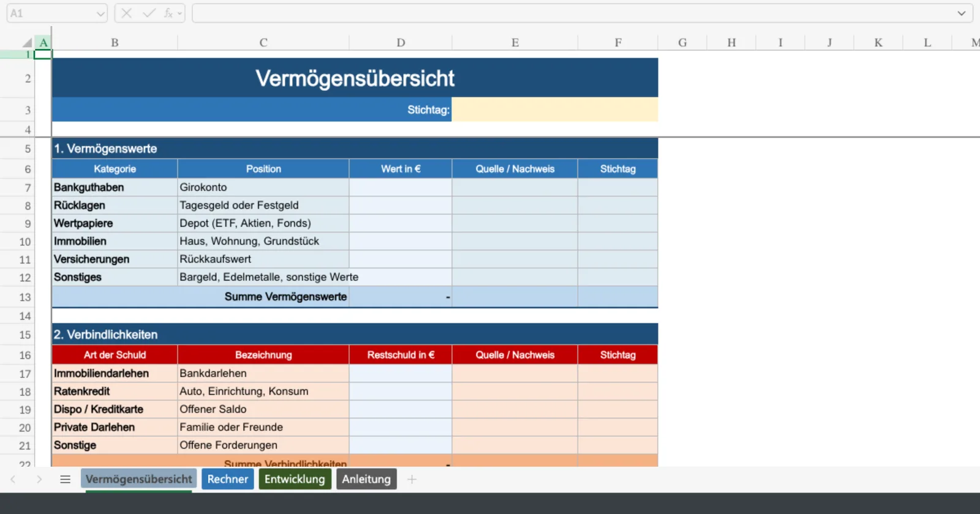
Task: Select row 7 header
Action: point(17,187)
